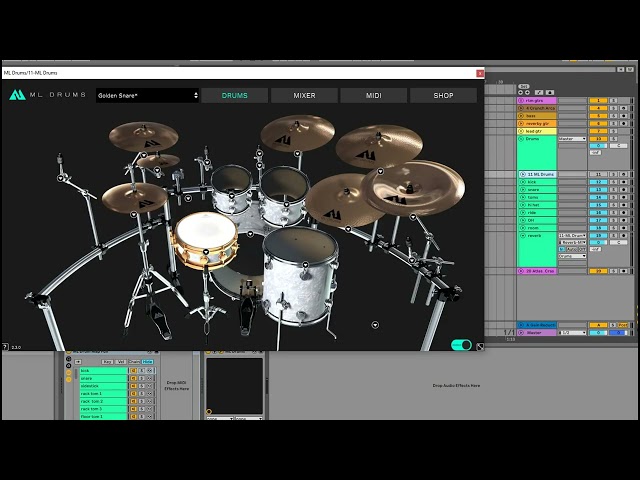This screenshot has width=640, height=480.
Task: Click the draw mode pencil icon above tracks
Action: 539,93
